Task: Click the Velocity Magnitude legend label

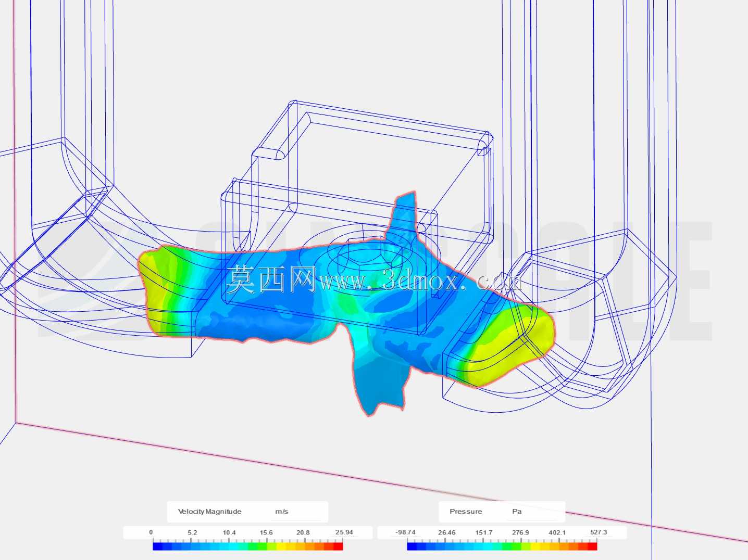Action: (x=209, y=512)
